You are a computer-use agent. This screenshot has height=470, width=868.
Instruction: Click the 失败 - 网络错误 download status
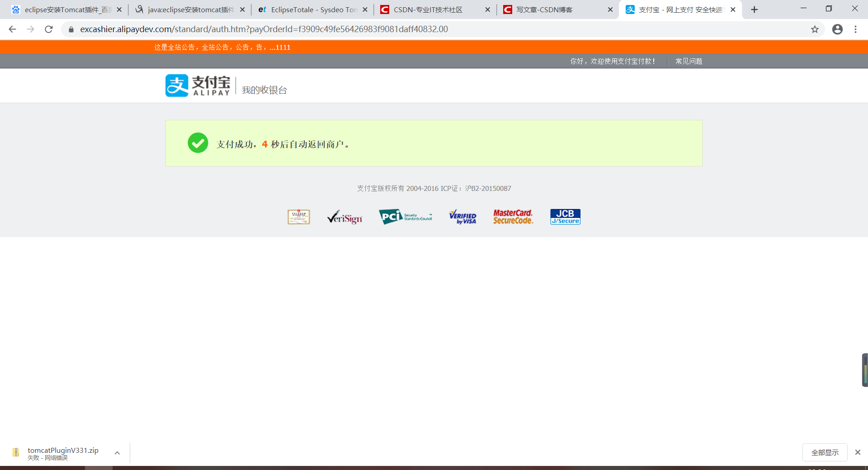(x=47, y=458)
